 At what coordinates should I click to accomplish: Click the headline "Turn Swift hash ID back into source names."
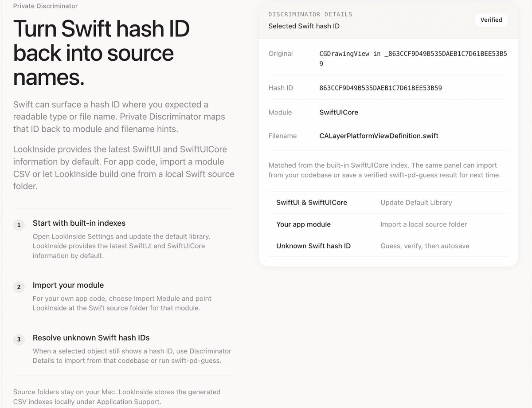tap(102, 53)
